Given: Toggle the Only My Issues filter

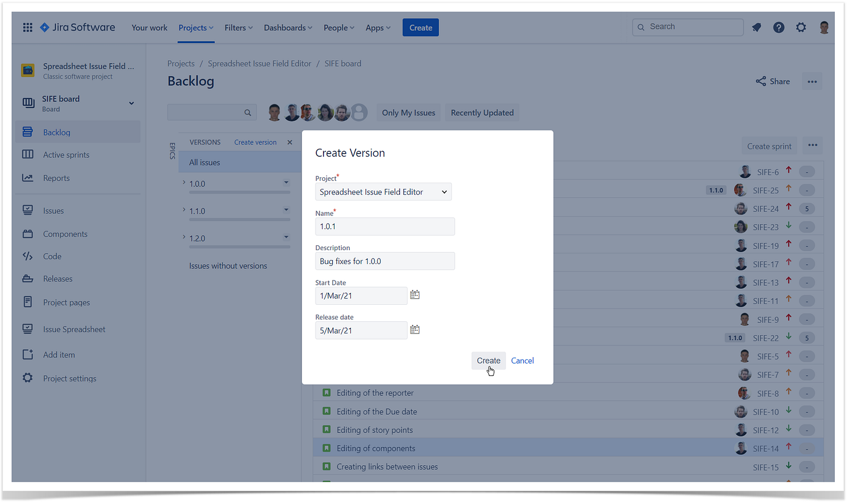Looking at the screenshot, I should tap(409, 112).
